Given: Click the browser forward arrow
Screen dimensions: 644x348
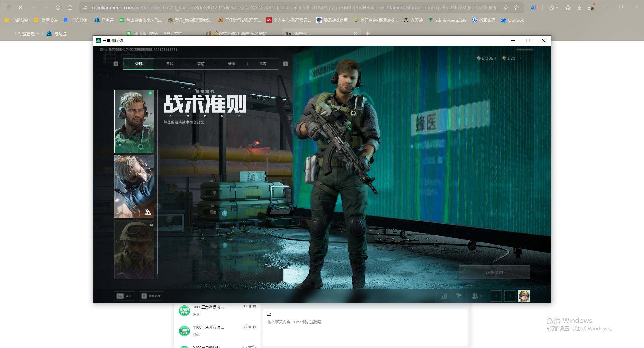Looking at the screenshot, I should coord(46,7).
